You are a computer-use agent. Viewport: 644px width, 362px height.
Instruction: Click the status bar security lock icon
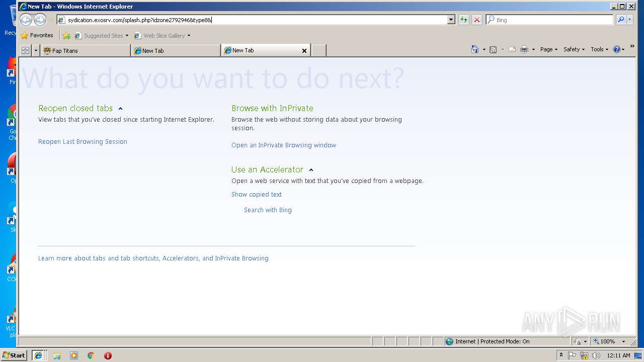(x=578, y=341)
